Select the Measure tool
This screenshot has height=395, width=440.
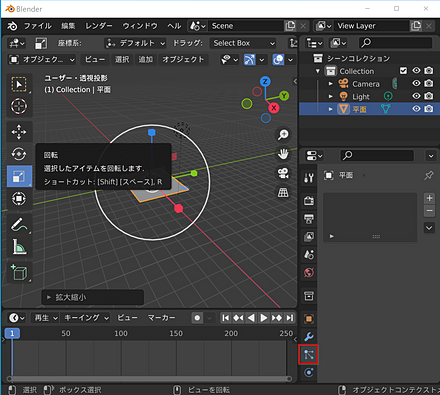point(19,247)
